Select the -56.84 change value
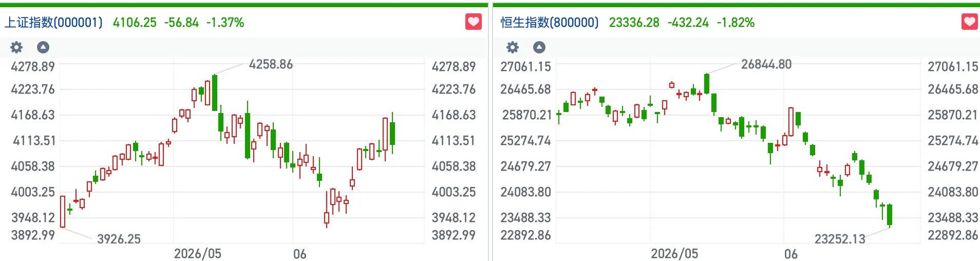 181,23
